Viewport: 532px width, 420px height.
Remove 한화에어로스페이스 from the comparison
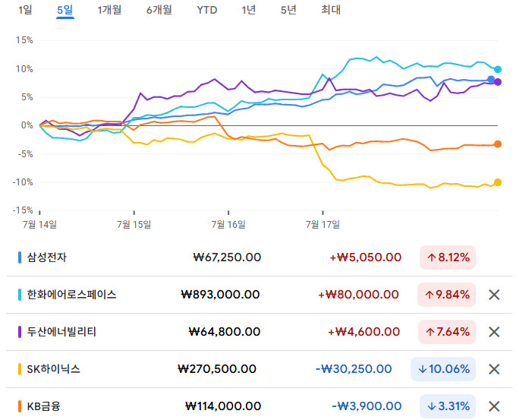click(x=494, y=295)
